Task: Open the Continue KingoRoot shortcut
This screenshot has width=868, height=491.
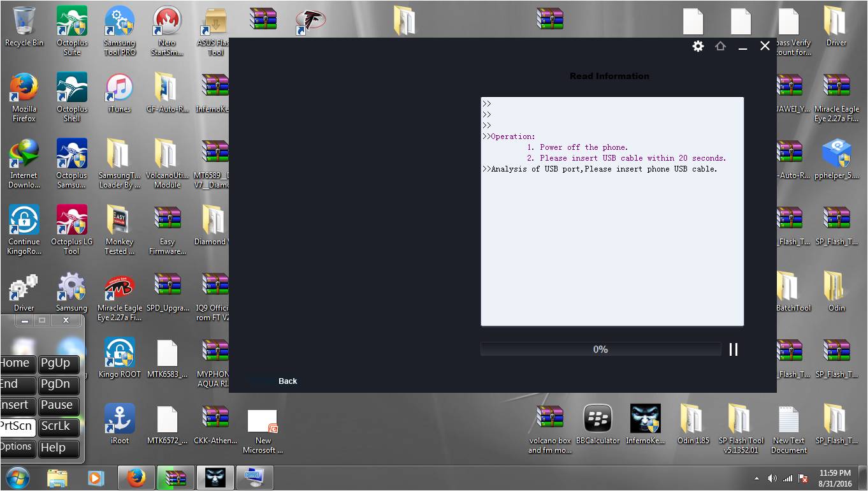Action: [24, 230]
